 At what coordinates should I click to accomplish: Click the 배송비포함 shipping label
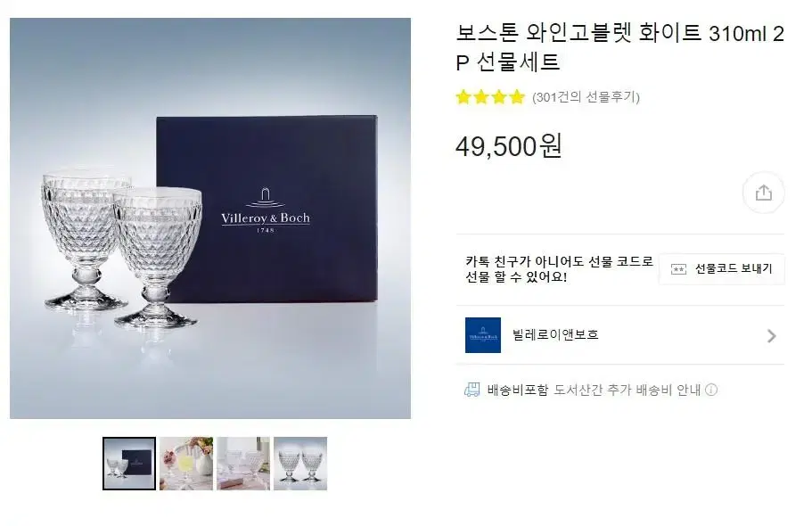click(x=517, y=390)
